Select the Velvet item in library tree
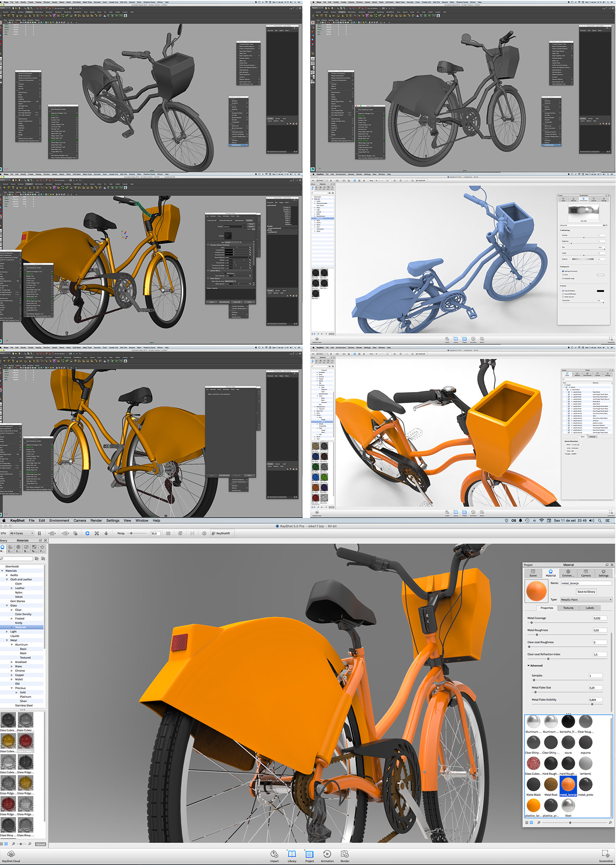The width and height of the screenshot is (616, 865). coord(19,597)
